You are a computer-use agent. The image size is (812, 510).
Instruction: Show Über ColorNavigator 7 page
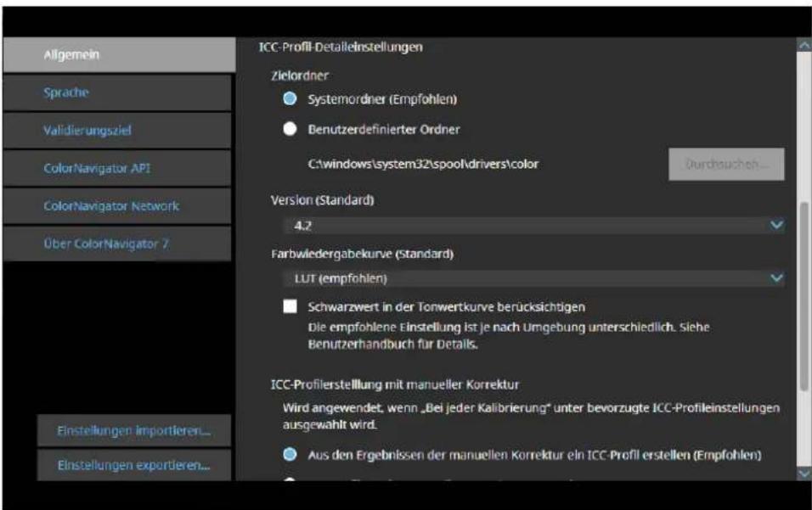(117, 244)
